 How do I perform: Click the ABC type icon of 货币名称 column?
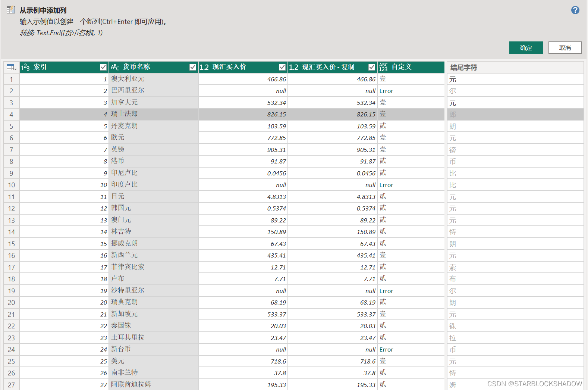click(115, 67)
